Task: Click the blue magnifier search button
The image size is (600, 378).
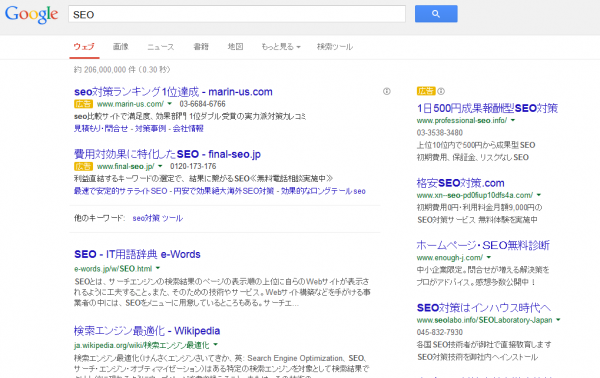Action: 436,14
